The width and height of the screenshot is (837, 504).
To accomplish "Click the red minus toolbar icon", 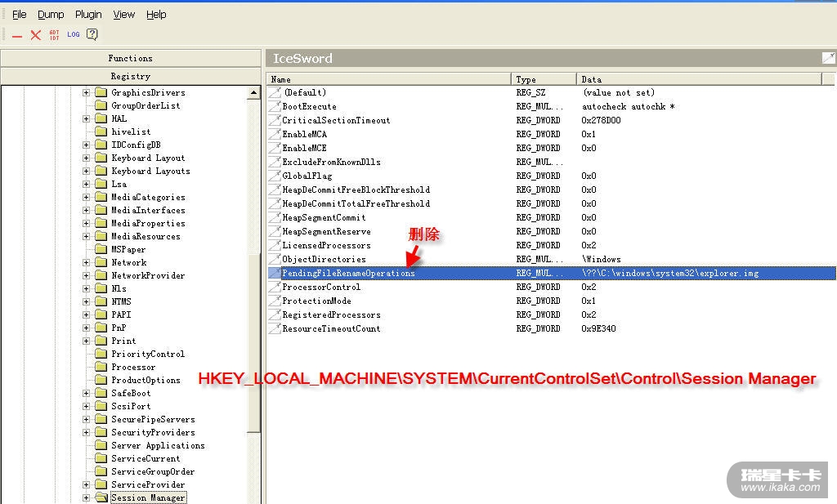I will 17,35.
